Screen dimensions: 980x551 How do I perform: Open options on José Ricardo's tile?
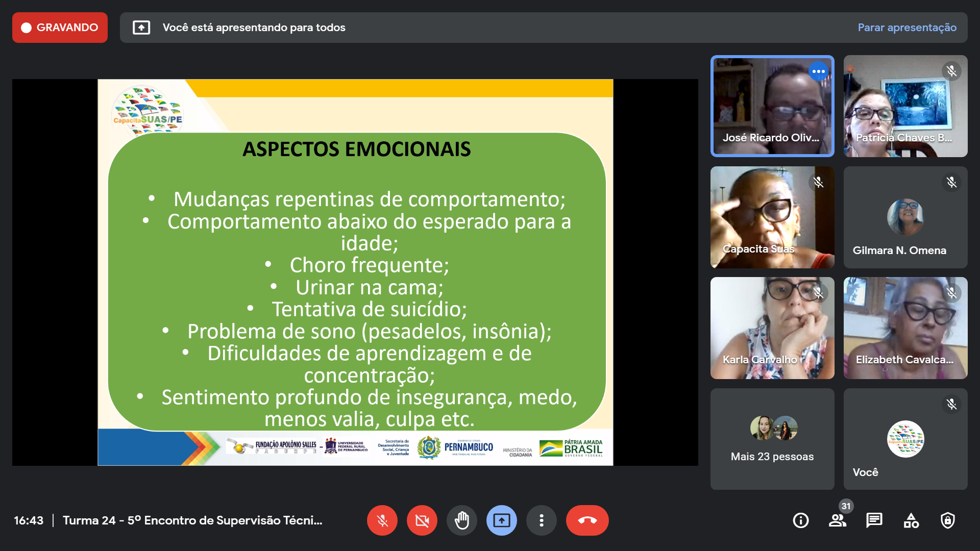(818, 71)
